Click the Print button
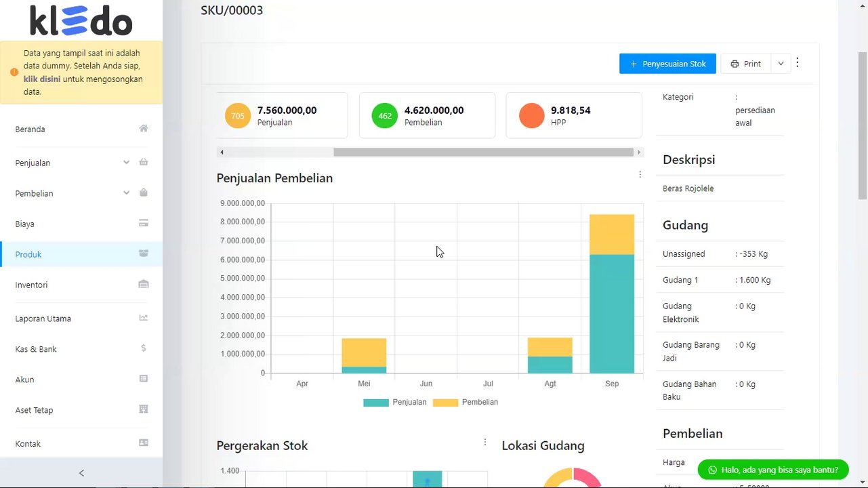 coord(746,64)
